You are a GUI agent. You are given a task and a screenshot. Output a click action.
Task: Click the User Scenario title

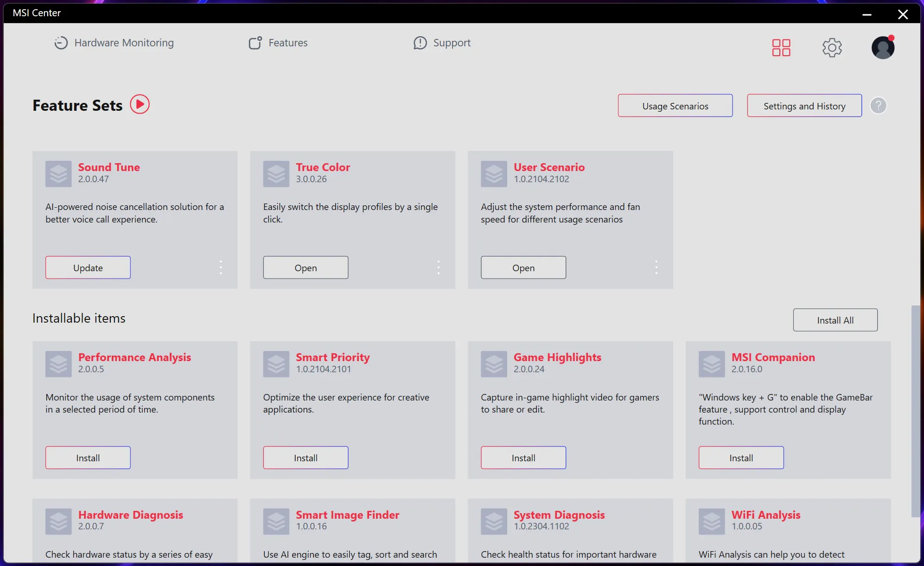click(x=549, y=167)
